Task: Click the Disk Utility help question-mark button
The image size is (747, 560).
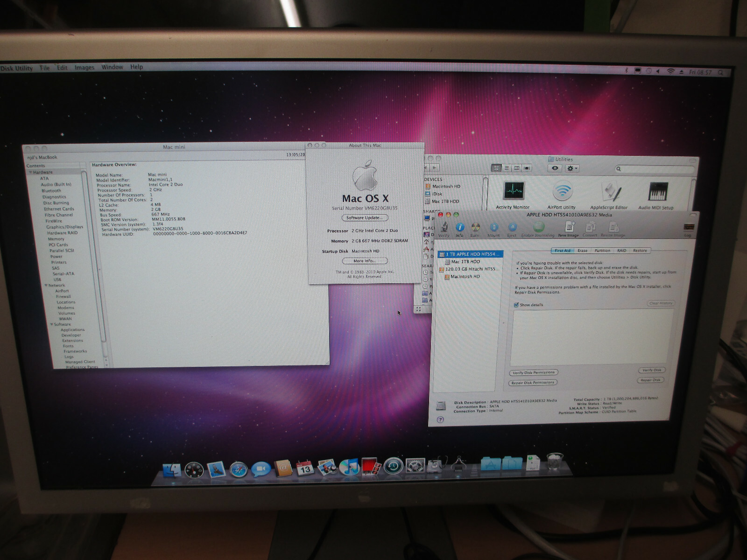Action: [440, 420]
